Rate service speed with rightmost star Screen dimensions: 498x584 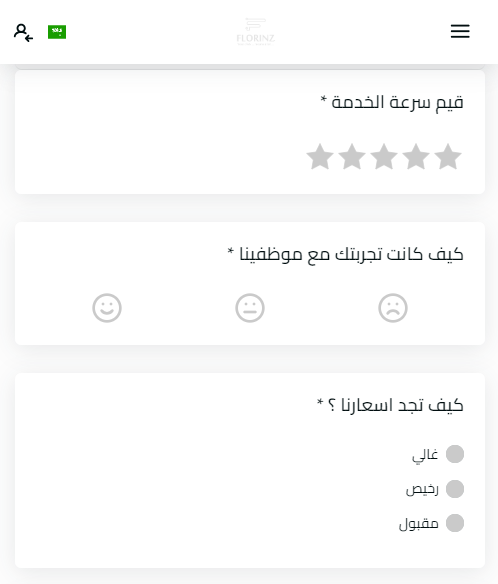448,157
